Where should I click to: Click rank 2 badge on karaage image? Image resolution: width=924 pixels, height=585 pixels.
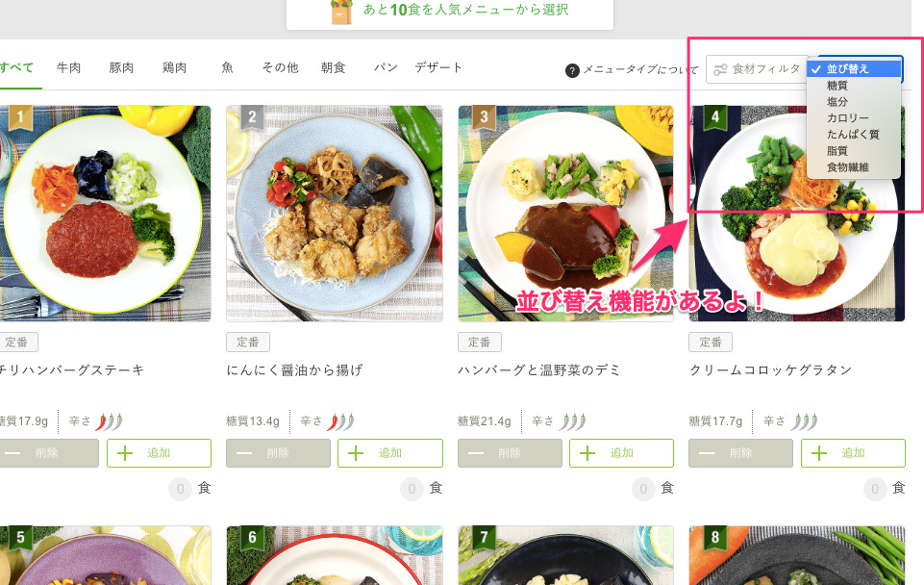252,118
